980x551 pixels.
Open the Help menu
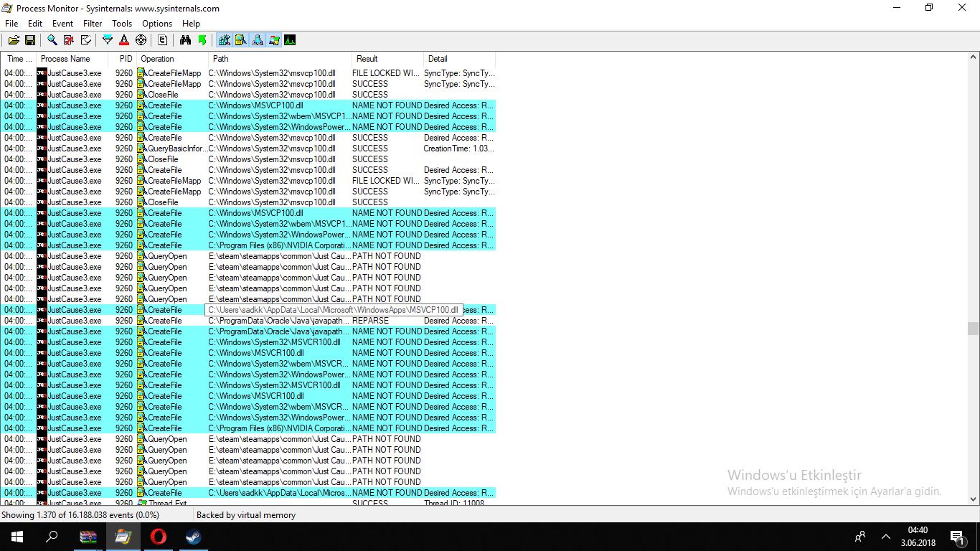191,24
